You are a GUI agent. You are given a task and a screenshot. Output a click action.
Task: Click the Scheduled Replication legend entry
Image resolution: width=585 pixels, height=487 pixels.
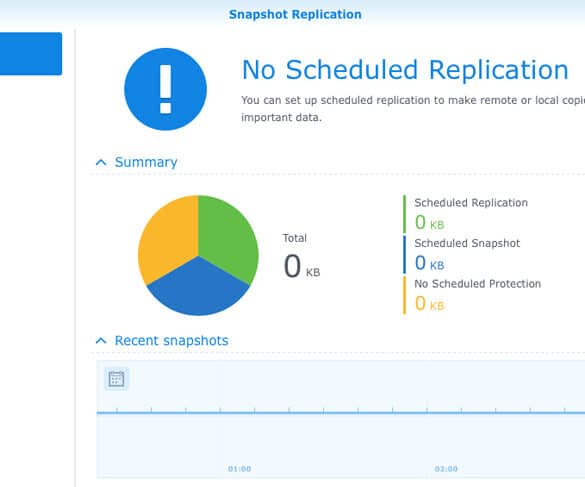coord(471,203)
